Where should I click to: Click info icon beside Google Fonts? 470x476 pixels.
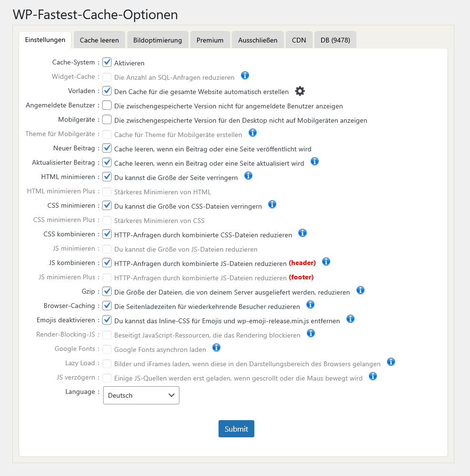[x=216, y=348]
